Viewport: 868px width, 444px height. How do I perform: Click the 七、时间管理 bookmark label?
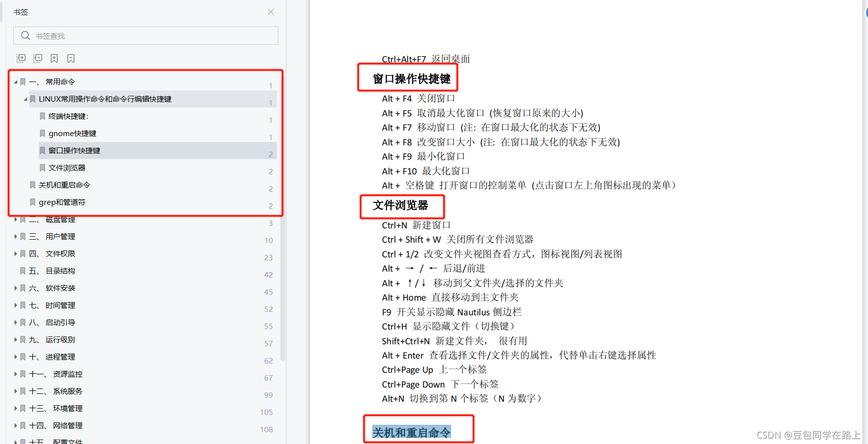52,305
